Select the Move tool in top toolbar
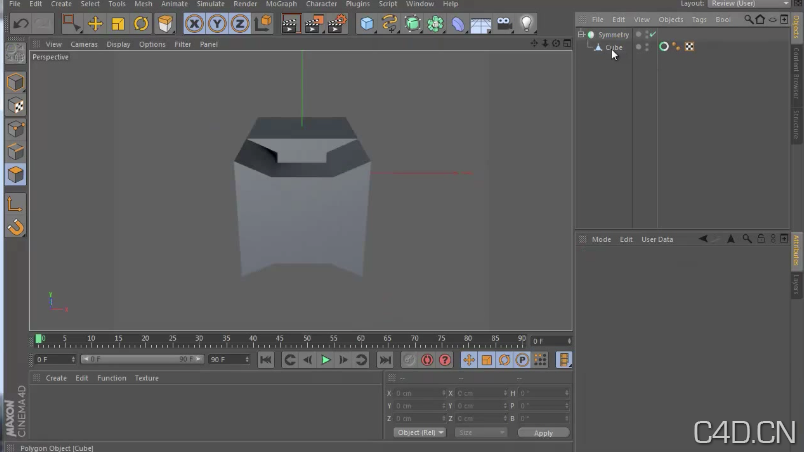This screenshot has height=452, width=804. (95, 24)
